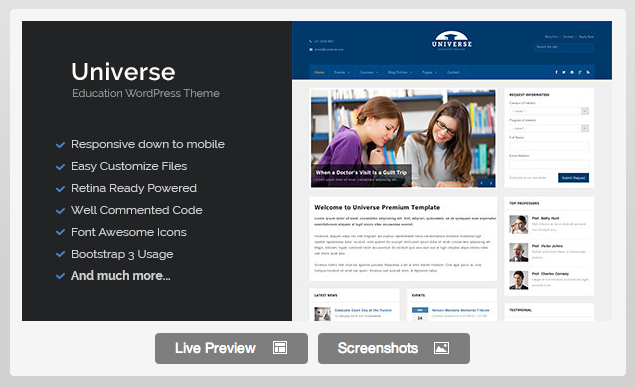Click the About Us link in the header
This screenshot has height=388, width=635.
(x=551, y=37)
